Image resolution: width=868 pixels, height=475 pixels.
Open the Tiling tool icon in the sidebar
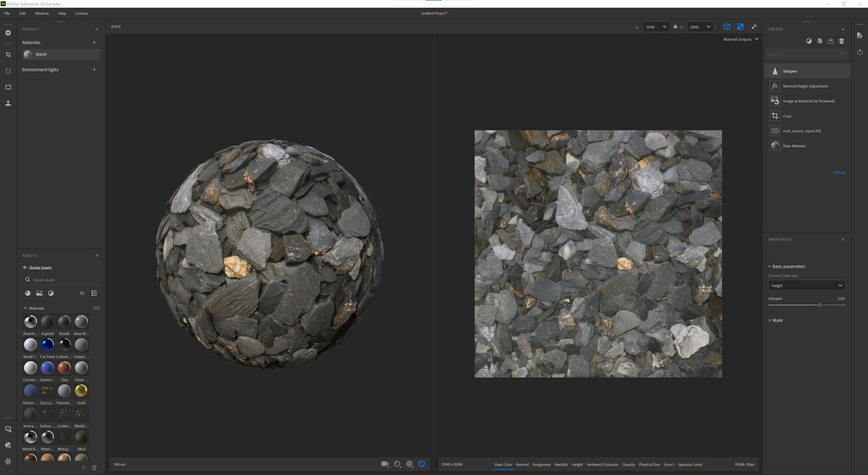coord(8,87)
